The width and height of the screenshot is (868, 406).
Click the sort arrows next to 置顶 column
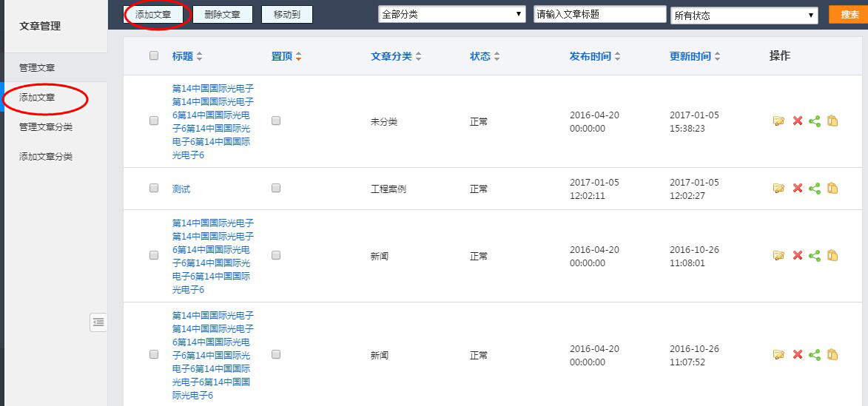tap(298, 57)
